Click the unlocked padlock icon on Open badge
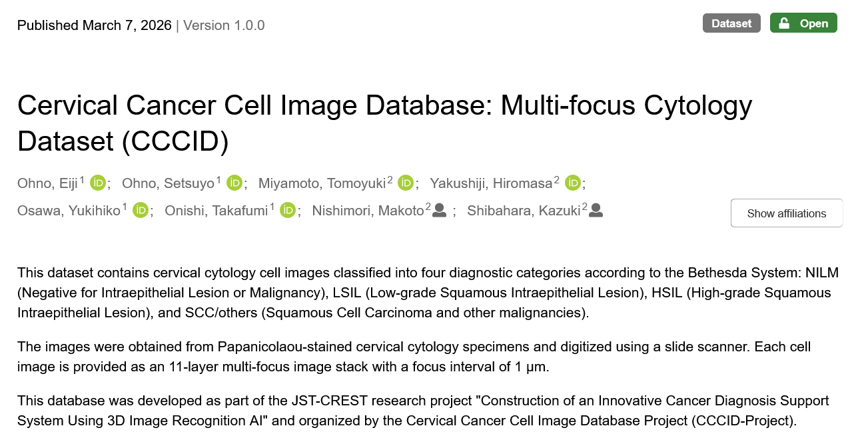 pos(784,23)
